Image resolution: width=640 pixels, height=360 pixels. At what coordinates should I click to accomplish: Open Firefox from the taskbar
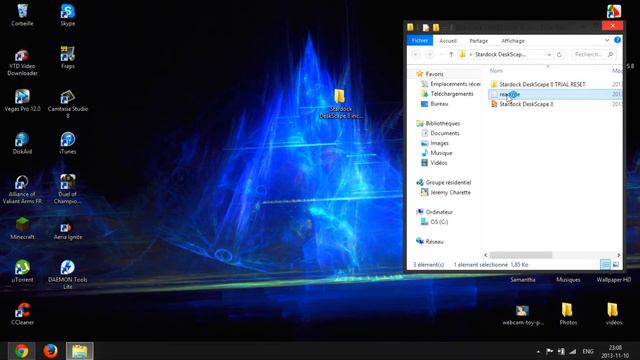pyautogui.click(x=51, y=351)
